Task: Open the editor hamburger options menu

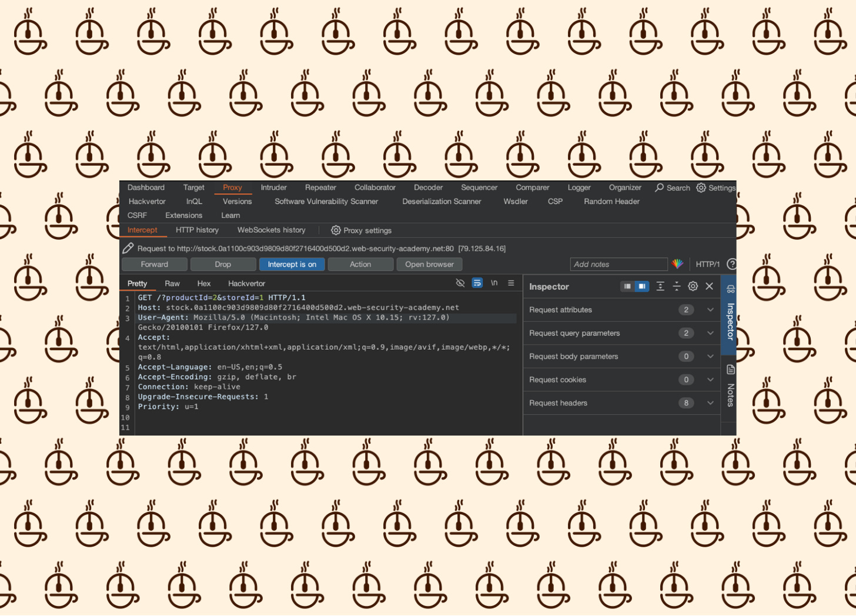Action: 511,283
